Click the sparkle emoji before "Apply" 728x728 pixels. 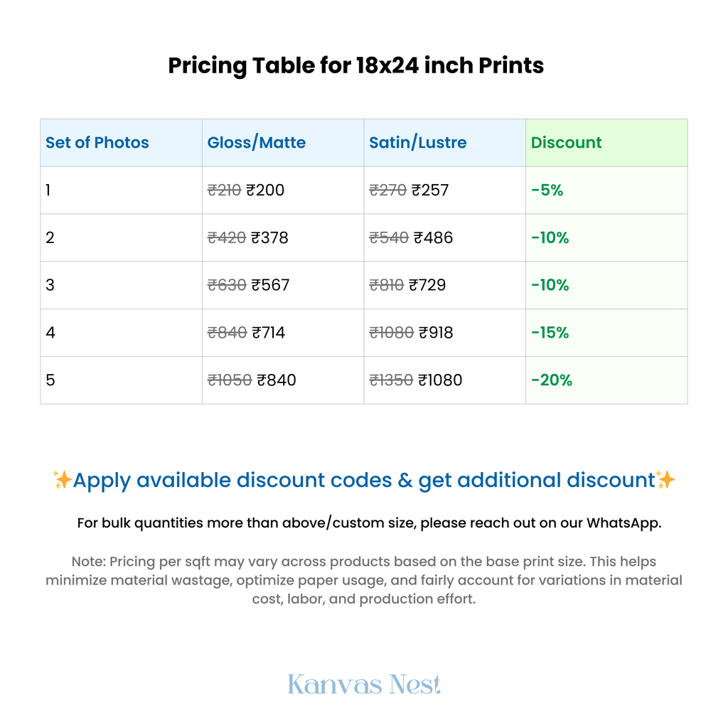tap(62, 480)
